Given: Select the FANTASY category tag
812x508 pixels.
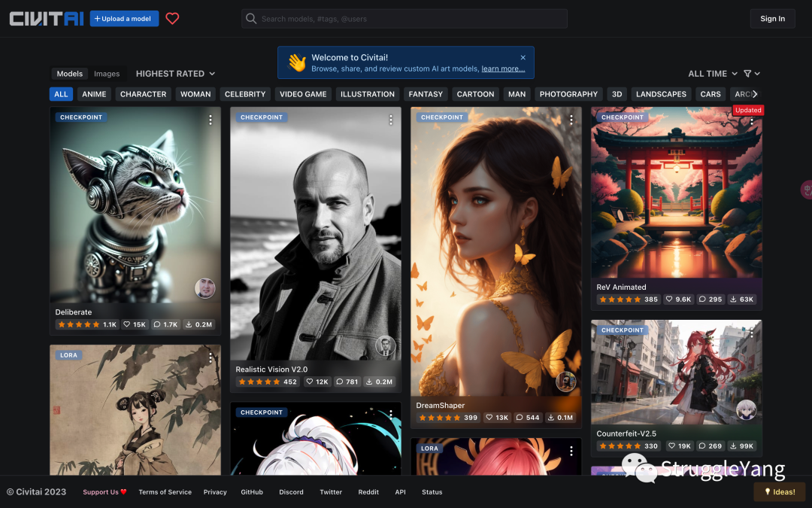Looking at the screenshot, I should pos(426,94).
